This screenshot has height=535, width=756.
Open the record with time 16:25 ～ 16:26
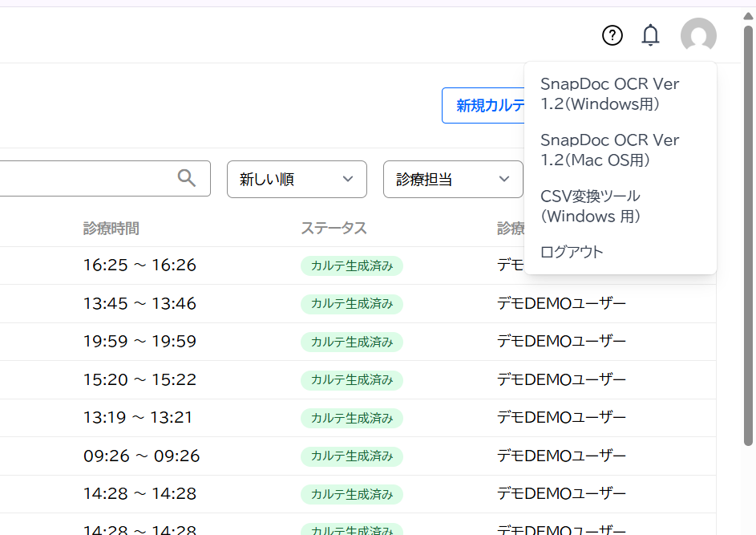pos(139,265)
